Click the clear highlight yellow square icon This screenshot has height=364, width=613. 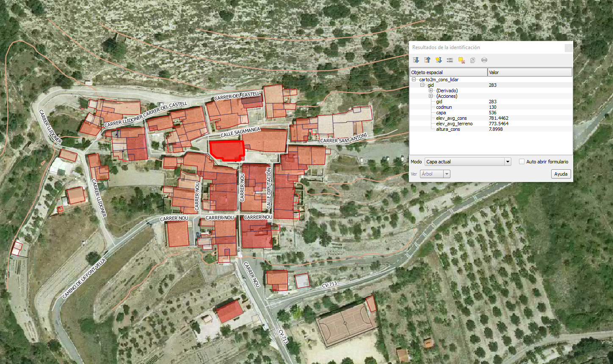[461, 60]
